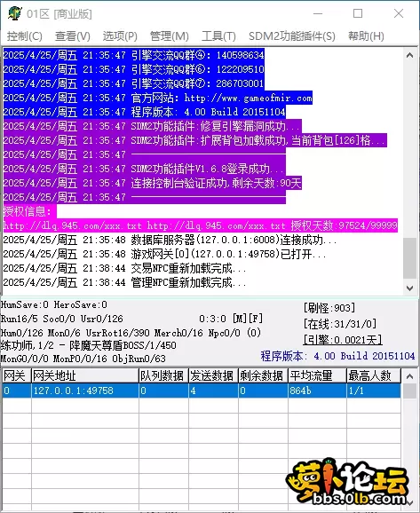Click the 网关 column header
Image resolution: width=420 pixels, height=513 pixels.
17,375
